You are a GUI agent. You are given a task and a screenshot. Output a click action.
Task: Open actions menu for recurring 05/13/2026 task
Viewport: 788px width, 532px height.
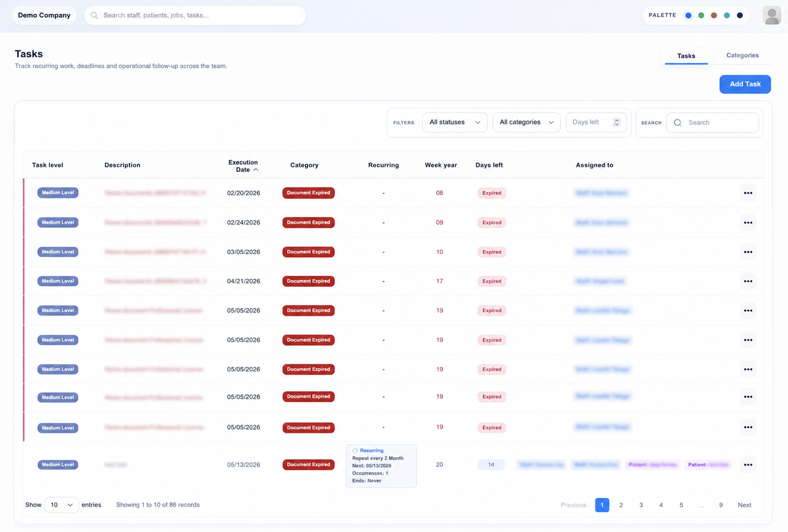coord(748,465)
